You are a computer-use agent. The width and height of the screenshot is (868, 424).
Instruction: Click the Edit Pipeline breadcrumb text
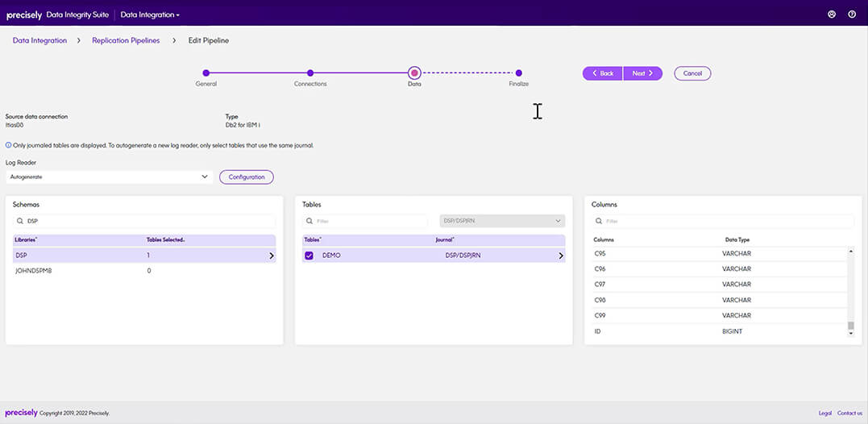[x=208, y=40]
